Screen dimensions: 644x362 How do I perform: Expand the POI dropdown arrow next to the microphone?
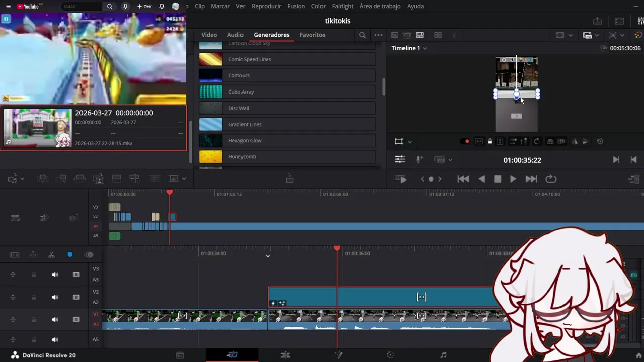tap(450, 160)
